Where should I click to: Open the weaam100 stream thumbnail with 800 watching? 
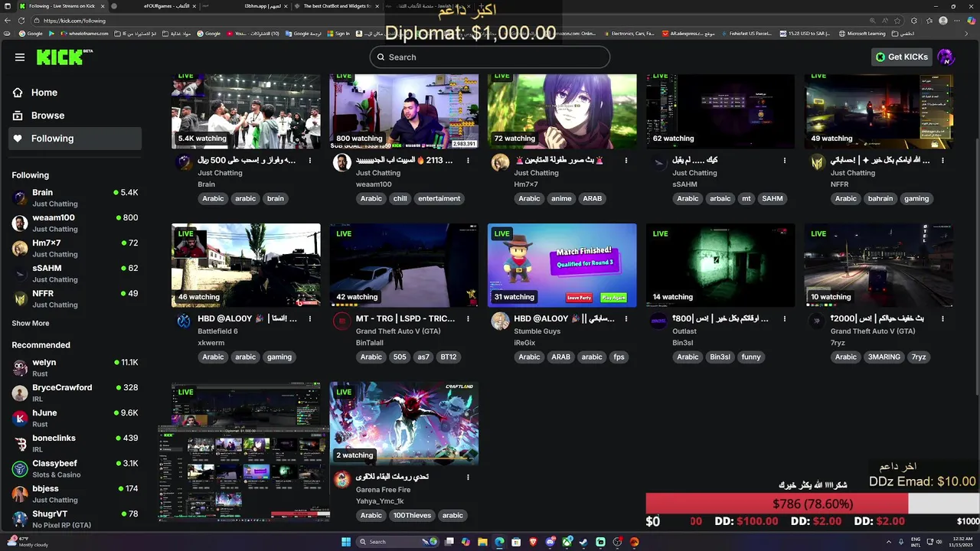(x=404, y=111)
